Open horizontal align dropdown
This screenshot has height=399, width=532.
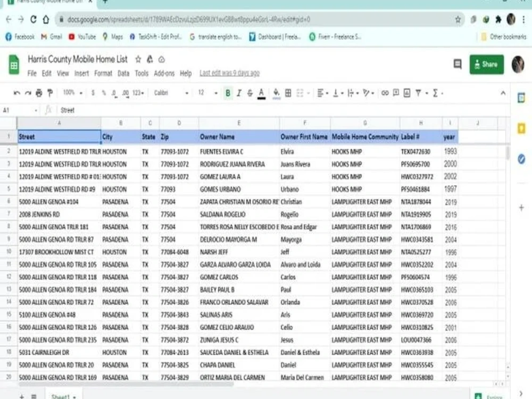322,93
